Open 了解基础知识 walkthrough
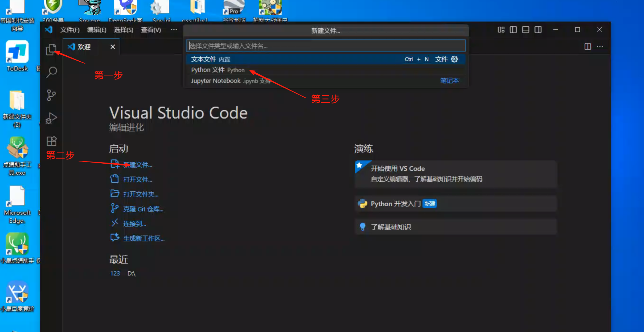Image resolution: width=644 pixels, height=332 pixels. [456, 227]
